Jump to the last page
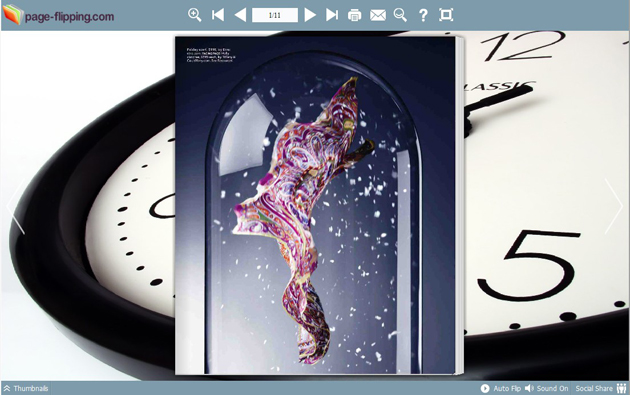This screenshot has width=630, height=395. coord(332,15)
